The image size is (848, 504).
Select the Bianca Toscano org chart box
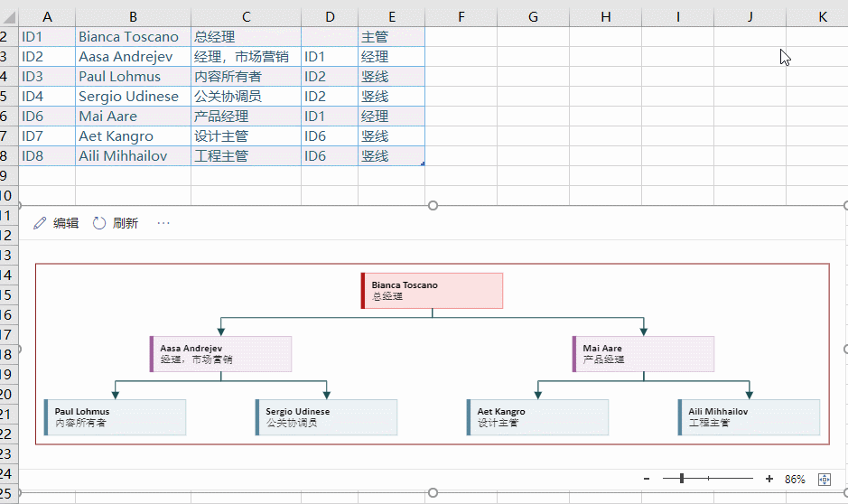[x=432, y=291]
